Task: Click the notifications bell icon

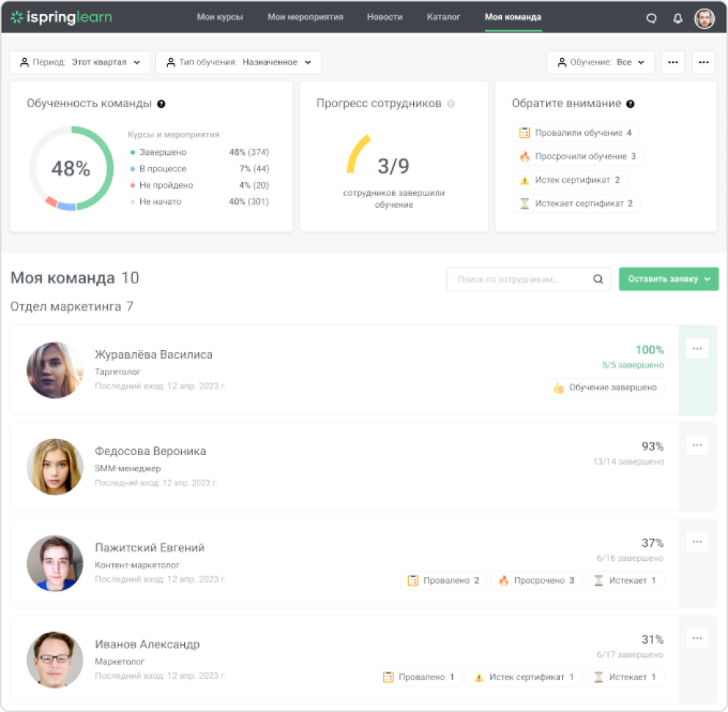Action: (677, 18)
